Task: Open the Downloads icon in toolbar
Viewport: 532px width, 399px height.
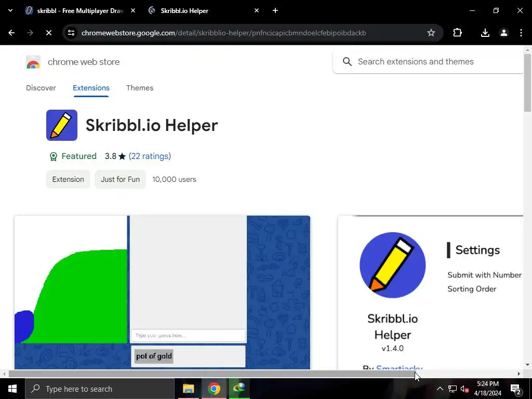Action: pyautogui.click(x=485, y=33)
